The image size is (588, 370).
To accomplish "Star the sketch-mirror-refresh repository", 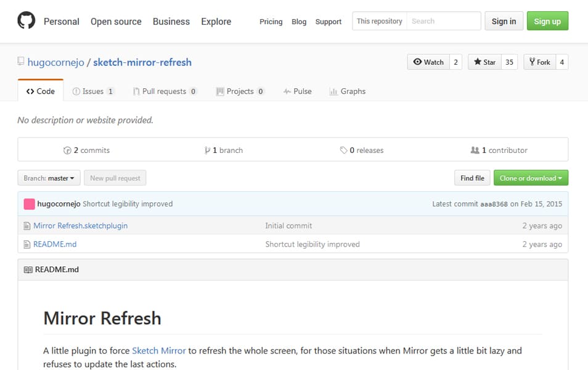I will tap(484, 62).
